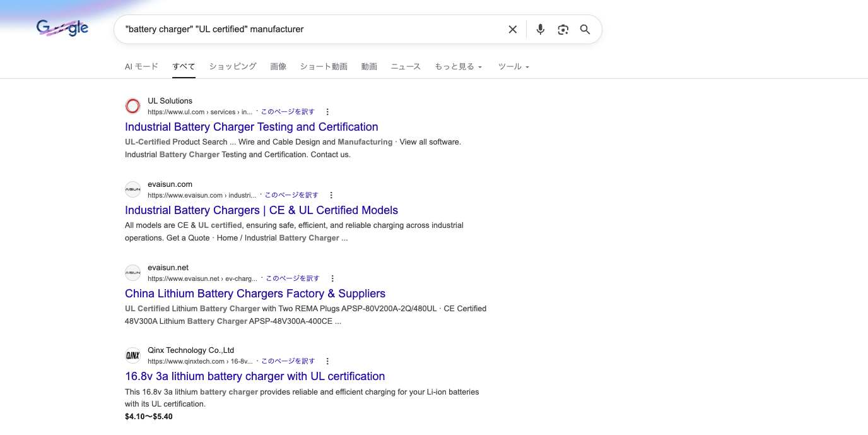Screen dimensions: 868x435
Task: Click the UL Solutions site favicon
Action: pyautogui.click(x=132, y=105)
